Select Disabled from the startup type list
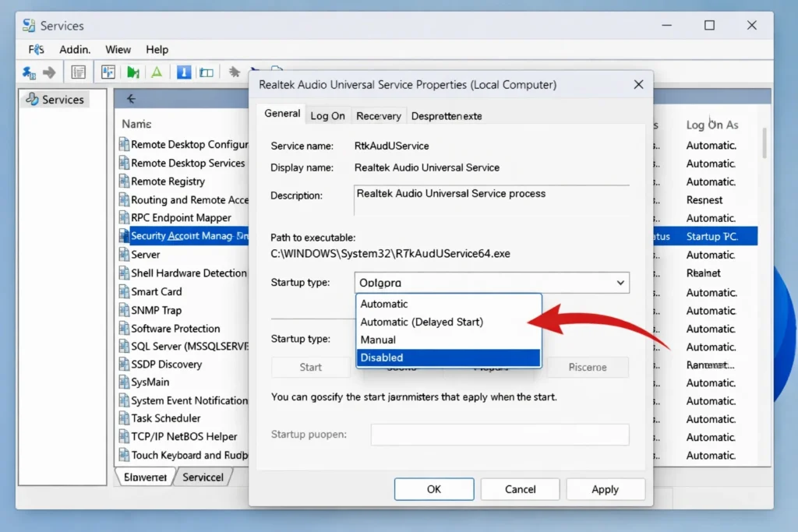 pyautogui.click(x=448, y=358)
